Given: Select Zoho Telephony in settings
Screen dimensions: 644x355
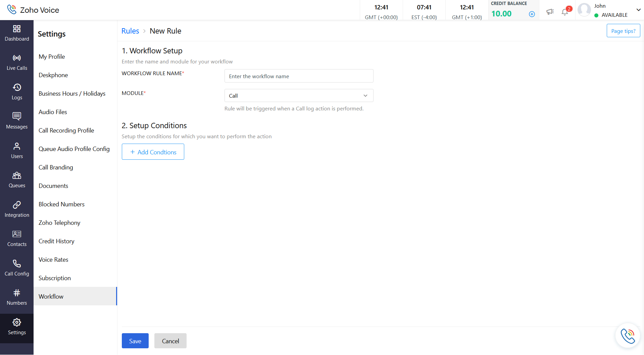Looking at the screenshot, I should click(59, 223).
